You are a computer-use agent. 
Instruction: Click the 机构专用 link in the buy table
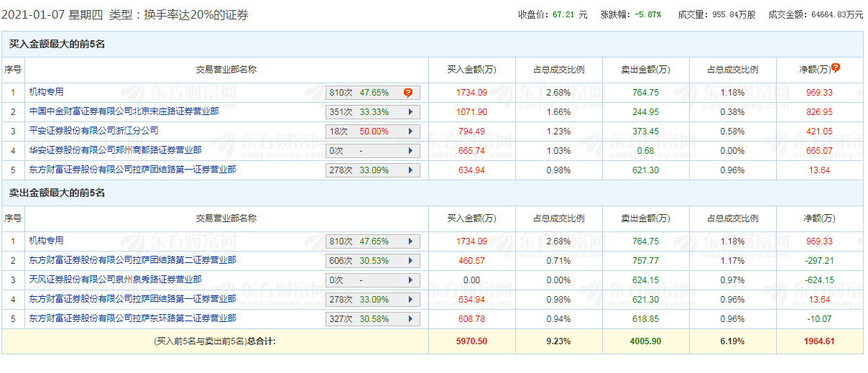click(46, 92)
